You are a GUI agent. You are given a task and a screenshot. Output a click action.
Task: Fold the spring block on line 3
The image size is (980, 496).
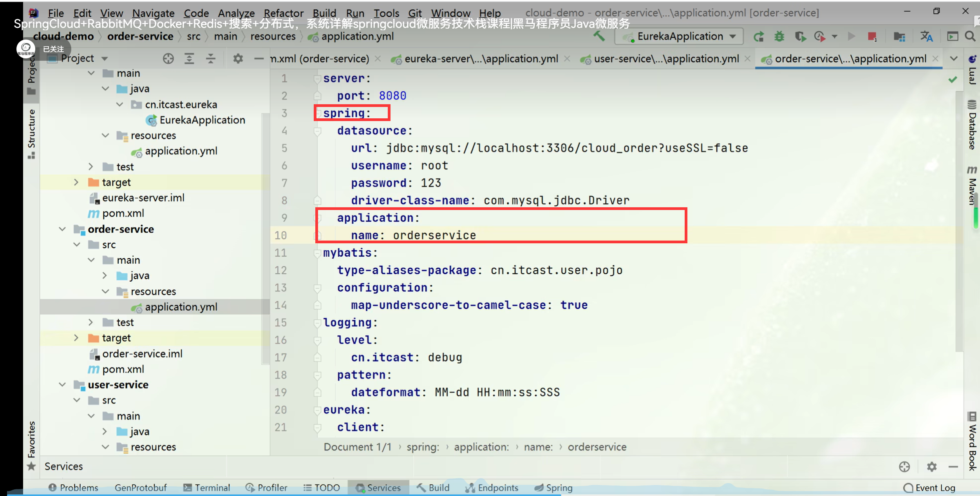click(317, 113)
